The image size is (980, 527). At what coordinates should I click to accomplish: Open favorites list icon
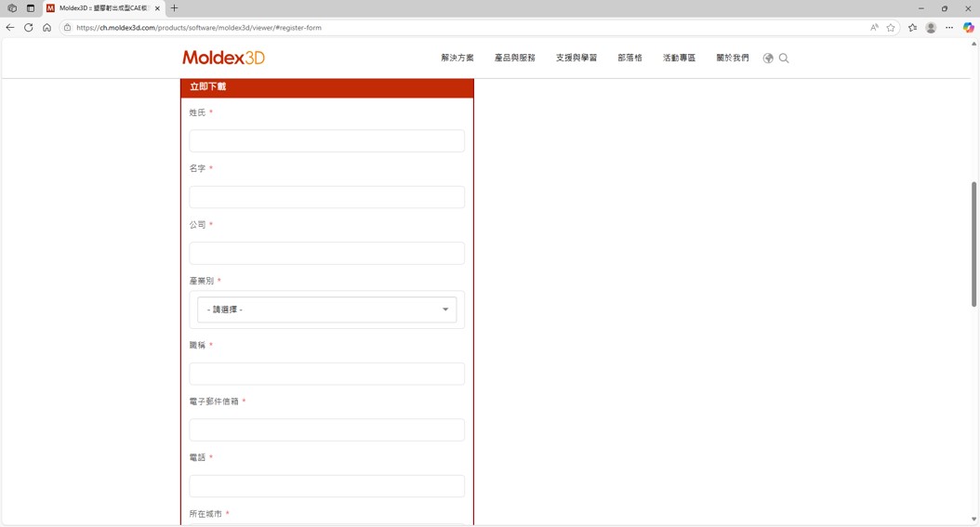click(x=912, y=28)
